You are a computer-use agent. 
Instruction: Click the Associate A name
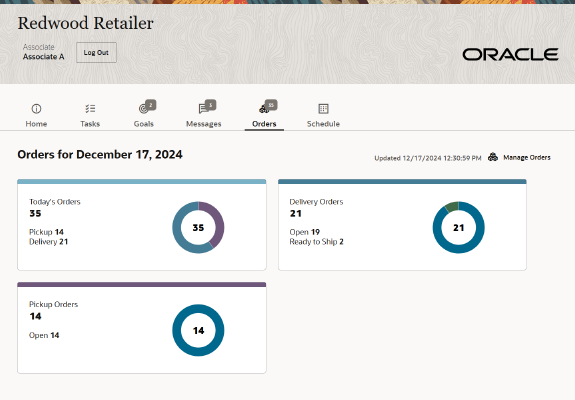click(x=43, y=56)
